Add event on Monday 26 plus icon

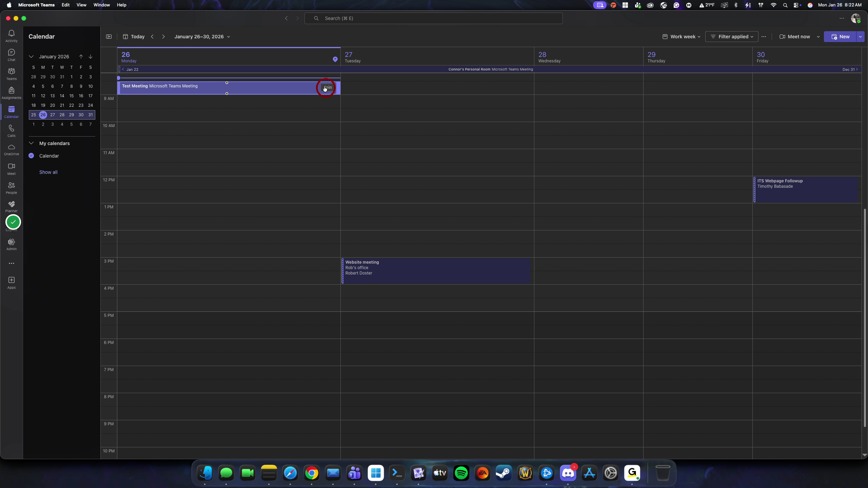pos(335,59)
